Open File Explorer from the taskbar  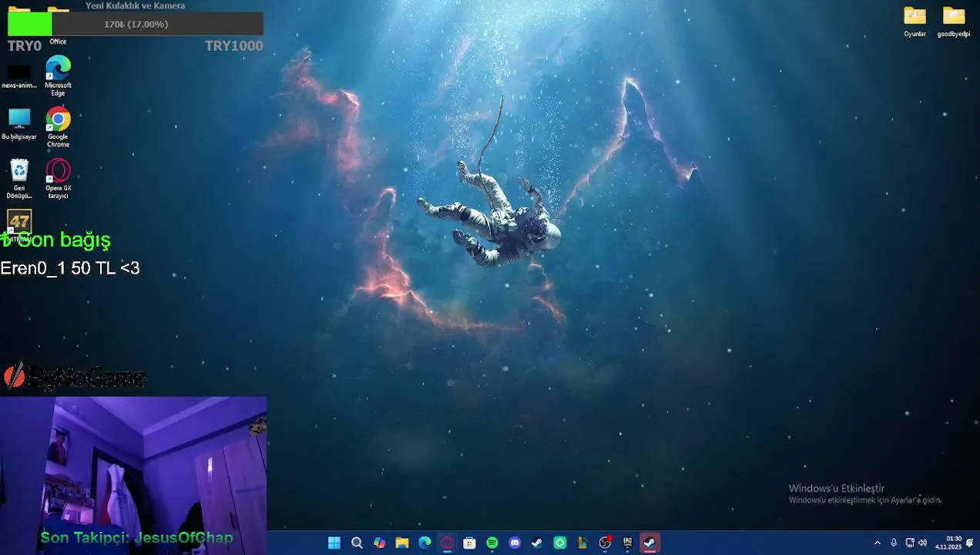(x=401, y=543)
